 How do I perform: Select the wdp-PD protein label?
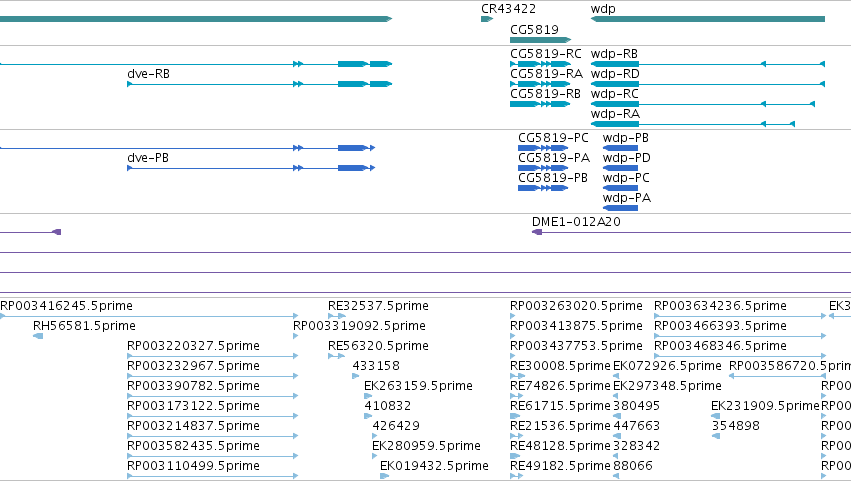626,158
